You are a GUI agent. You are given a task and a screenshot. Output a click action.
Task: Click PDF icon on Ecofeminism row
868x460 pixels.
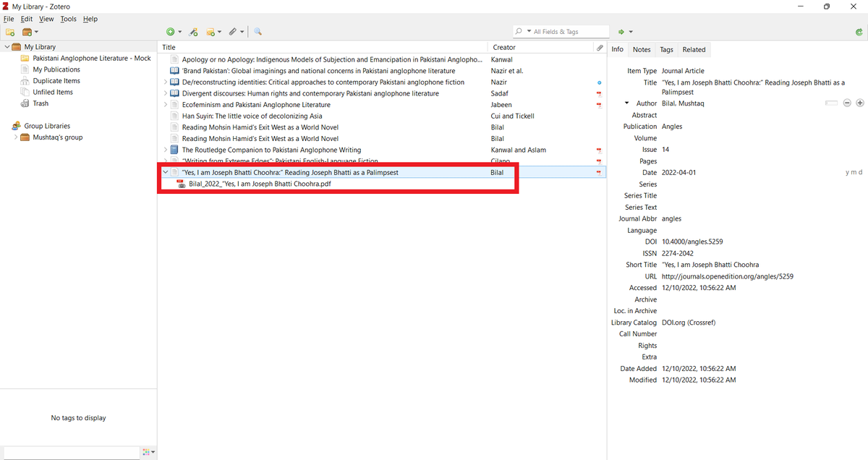click(599, 105)
